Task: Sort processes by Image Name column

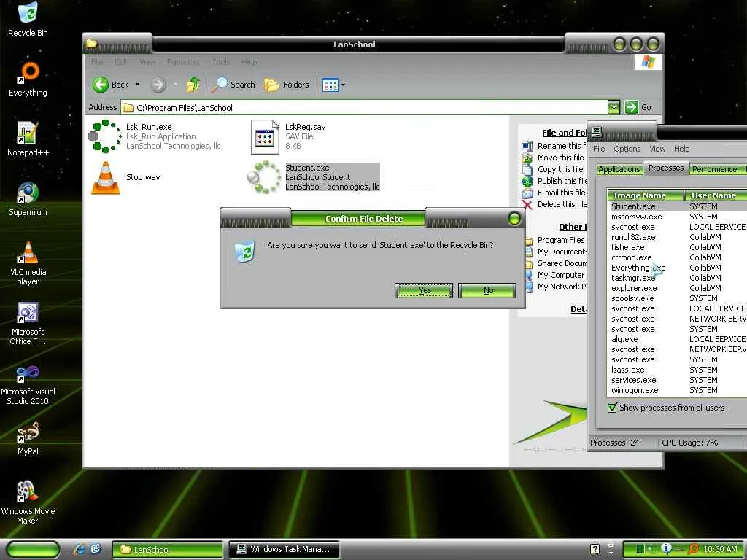Action: point(646,195)
